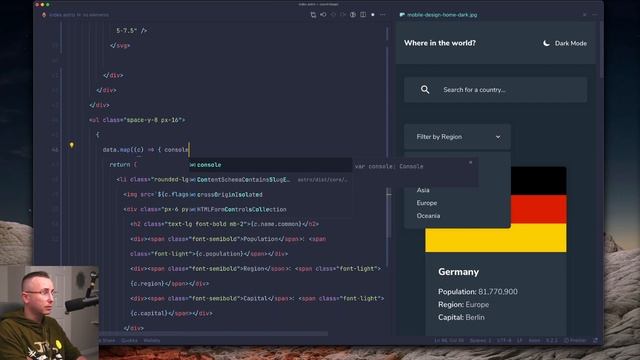The height and width of the screenshot is (360, 640).
Task: Select the HTMLFormControlsCollection suggestion
Action: (x=270, y=209)
